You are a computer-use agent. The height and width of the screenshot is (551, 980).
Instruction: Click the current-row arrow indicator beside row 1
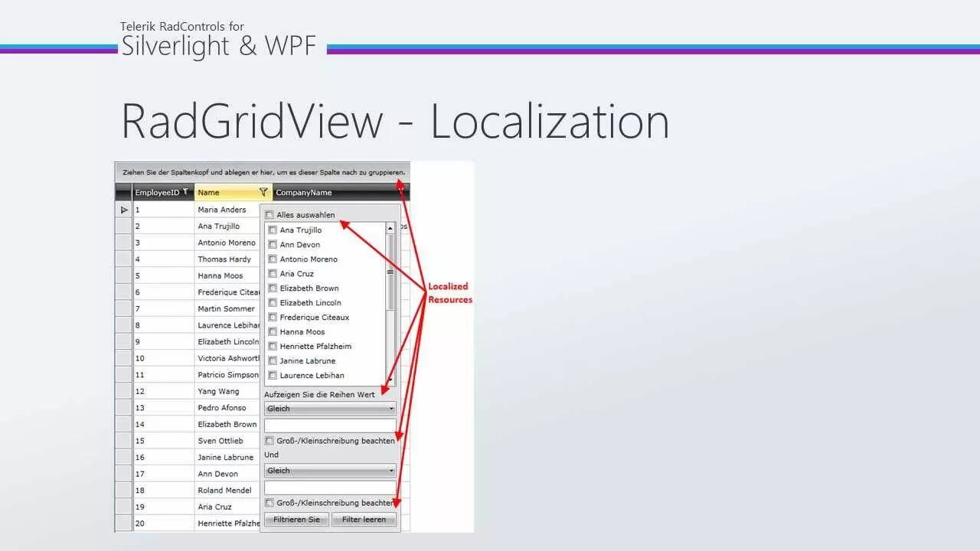(124, 210)
